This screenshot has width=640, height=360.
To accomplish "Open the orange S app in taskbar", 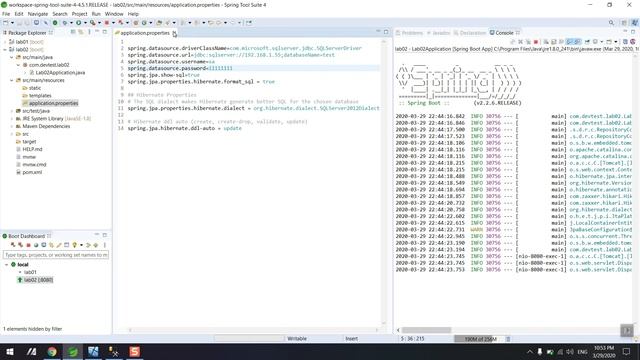I will 135,351.
